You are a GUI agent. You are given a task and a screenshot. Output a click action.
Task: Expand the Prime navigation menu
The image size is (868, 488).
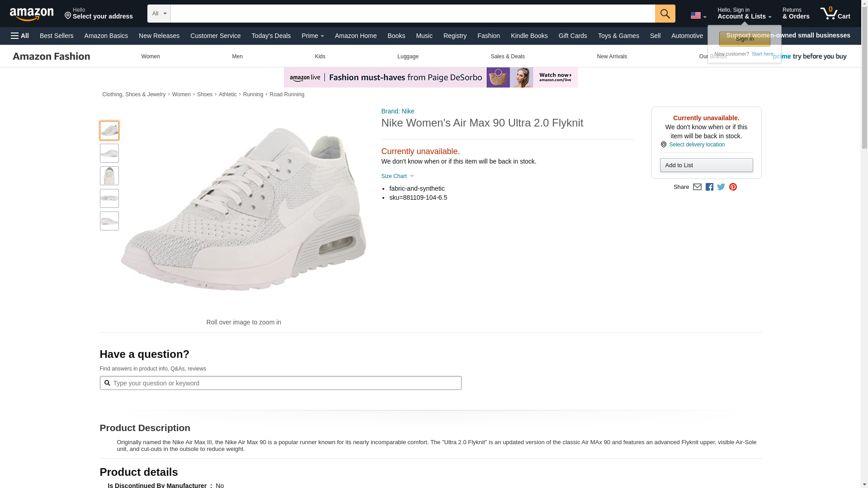point(312,36)
